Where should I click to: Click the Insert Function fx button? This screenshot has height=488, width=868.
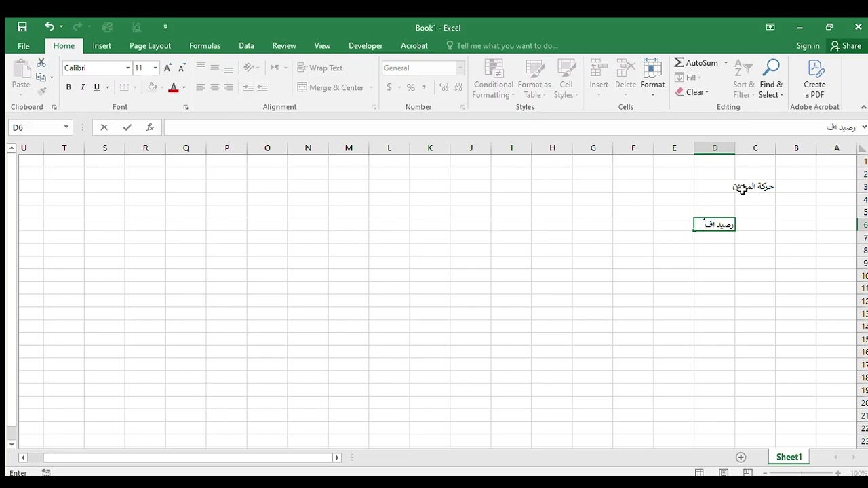tap(150, 127)
